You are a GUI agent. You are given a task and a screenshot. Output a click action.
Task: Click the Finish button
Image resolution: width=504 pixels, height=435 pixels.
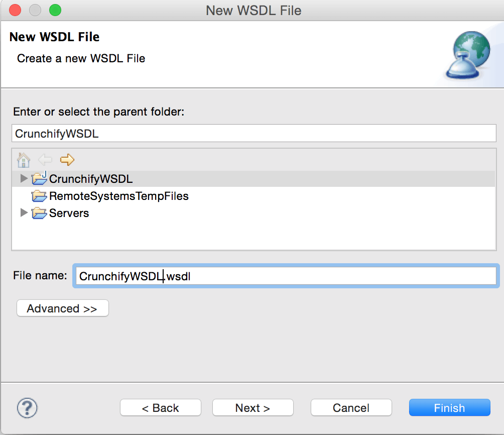pyautogui.click(x=449, y=408)
